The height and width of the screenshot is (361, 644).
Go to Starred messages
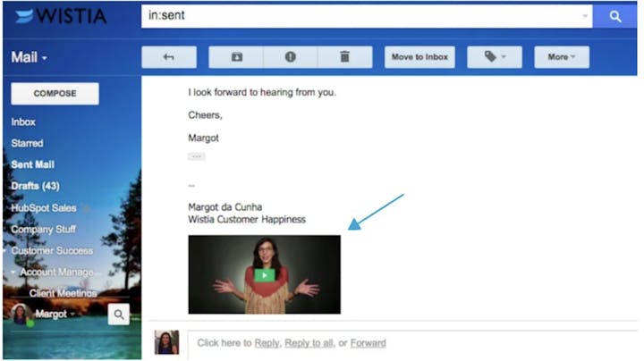[27, 143]
